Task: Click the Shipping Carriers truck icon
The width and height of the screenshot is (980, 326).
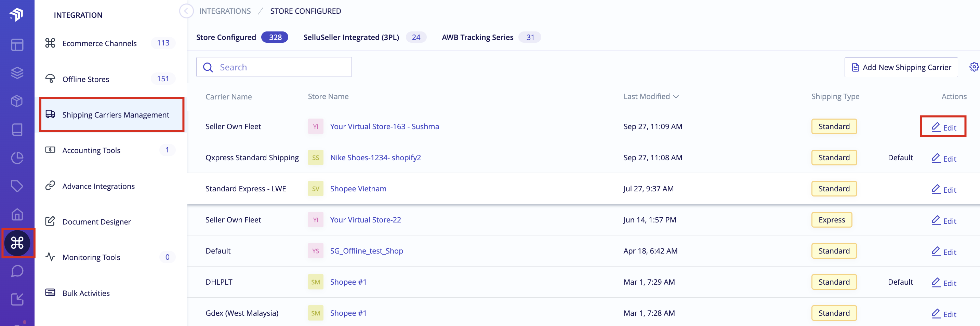Action: (x=50, y=114)
